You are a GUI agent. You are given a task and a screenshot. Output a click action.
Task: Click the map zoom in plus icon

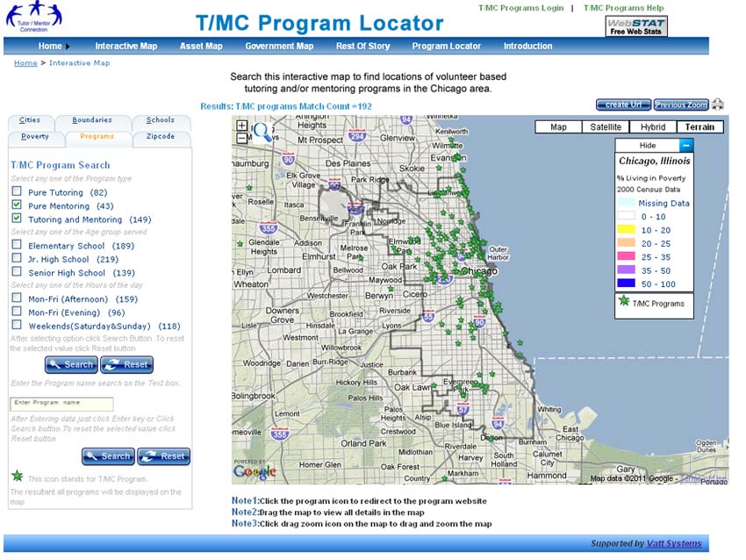(241, 126)
